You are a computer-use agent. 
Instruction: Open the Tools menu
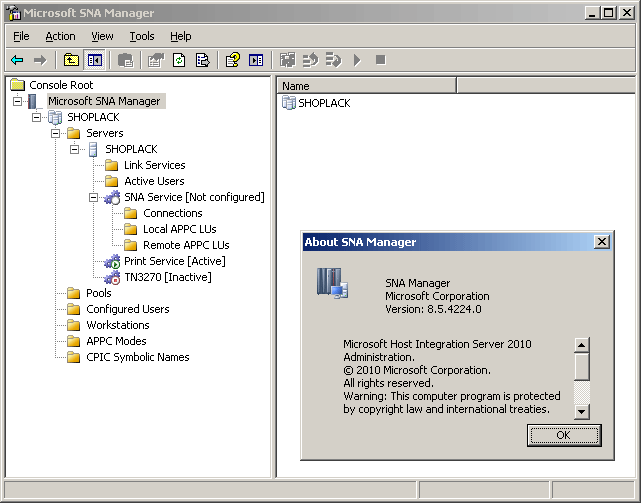tap(142, 36)
